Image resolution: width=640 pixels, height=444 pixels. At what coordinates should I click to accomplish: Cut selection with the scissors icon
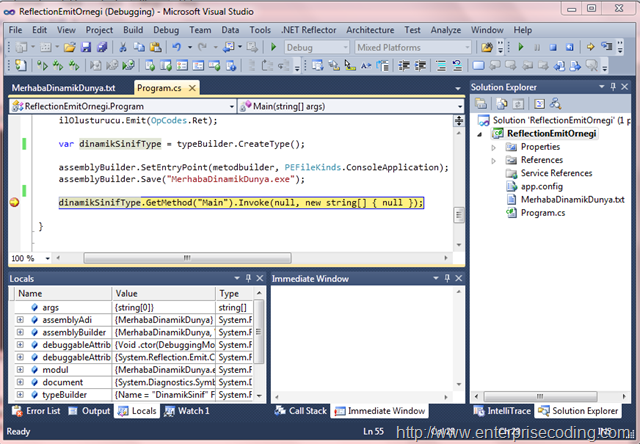(122, 47)
